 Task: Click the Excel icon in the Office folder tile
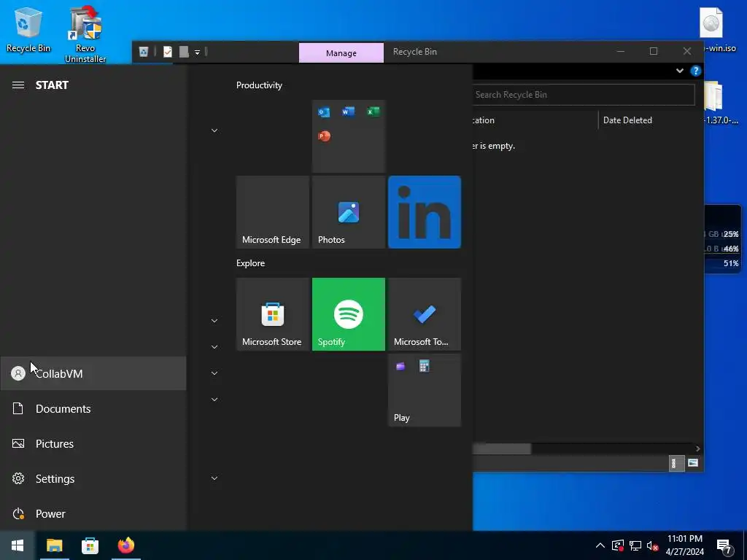373,112
